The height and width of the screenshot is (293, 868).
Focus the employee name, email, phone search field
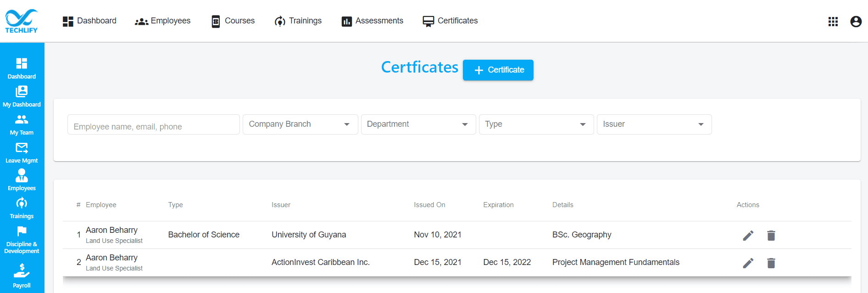pyautogui.click(x=154, y=124)
